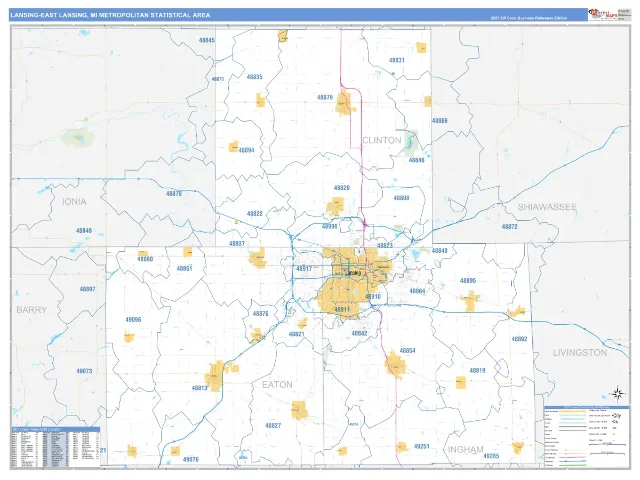Select the BARRY county label
The image size is (640, 480).
pyautogui.click(x=31, y=310)
